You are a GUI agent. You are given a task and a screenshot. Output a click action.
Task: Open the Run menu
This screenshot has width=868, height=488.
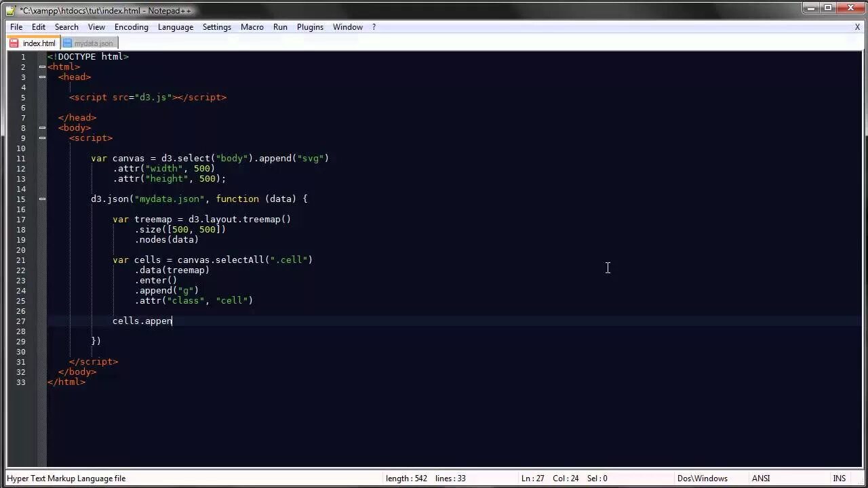[x=280, y=27]
